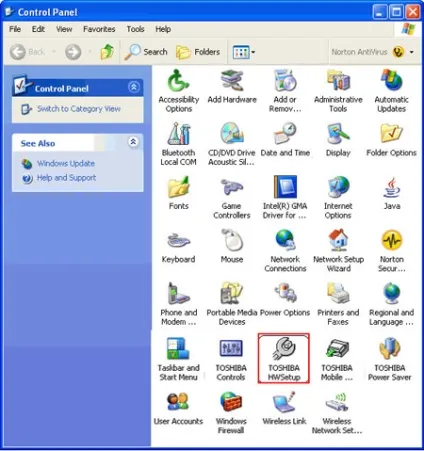Open the Tools menu
The width and height of the screenshot is (424, 451).
pos(135,29)
